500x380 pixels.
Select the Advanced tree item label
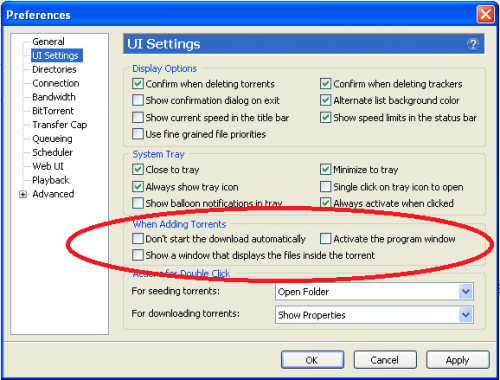(53, 194)
